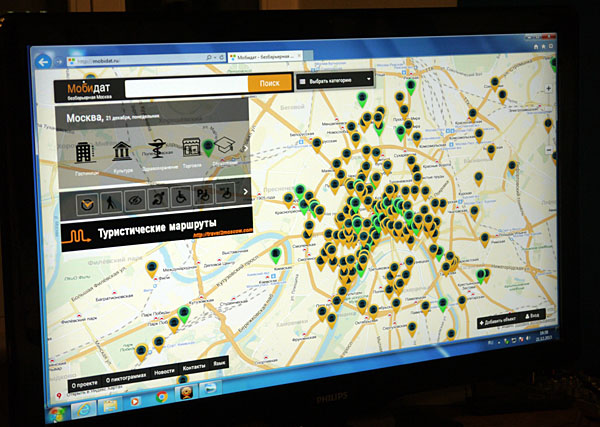600x427 pixels.
Task: Toggle the disabled parking P filter
Action: 203,195
